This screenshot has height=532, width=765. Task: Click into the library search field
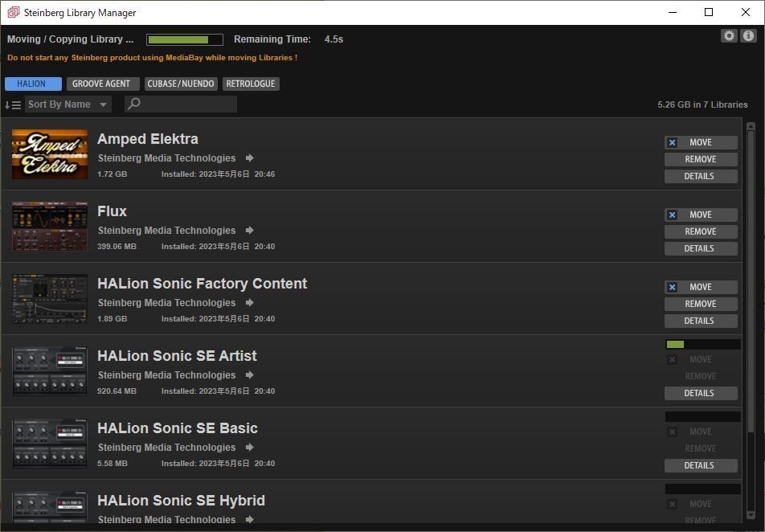pos(181,104)
